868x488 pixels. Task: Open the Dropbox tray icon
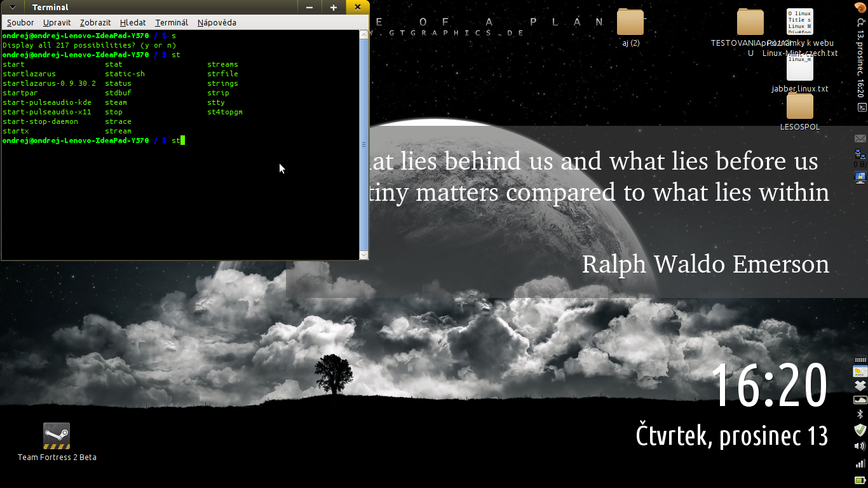coord(860,386)
